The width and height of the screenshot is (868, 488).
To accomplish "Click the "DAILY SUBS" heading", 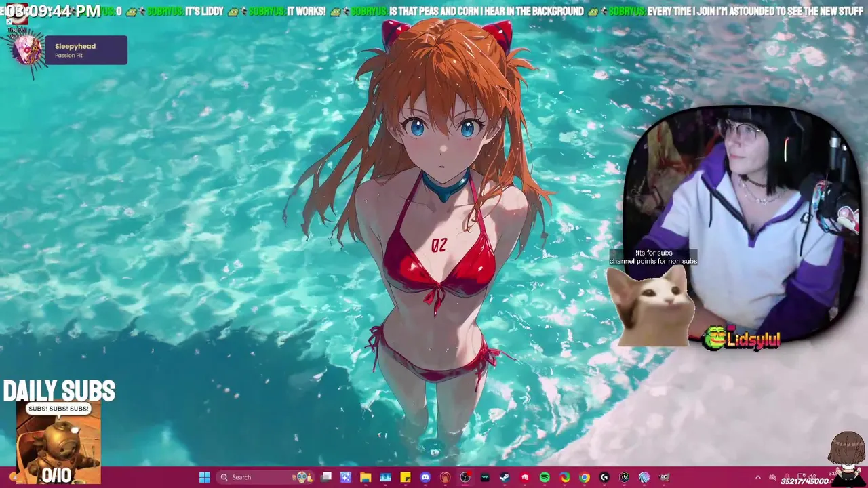I will tap(59, 391).
